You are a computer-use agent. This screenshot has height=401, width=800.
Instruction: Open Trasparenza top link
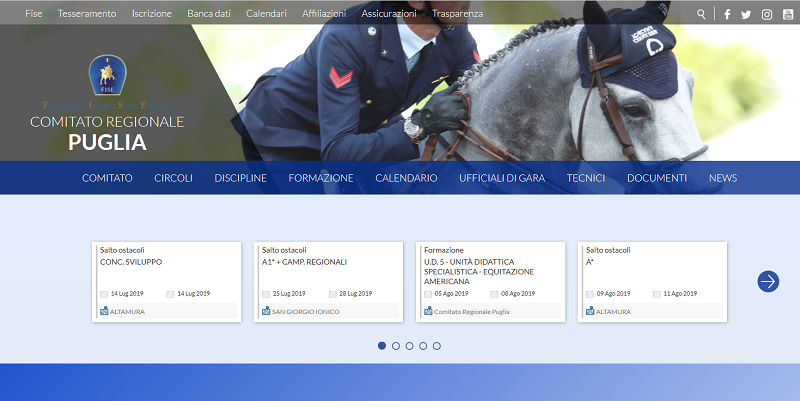(x=458, y=14)
